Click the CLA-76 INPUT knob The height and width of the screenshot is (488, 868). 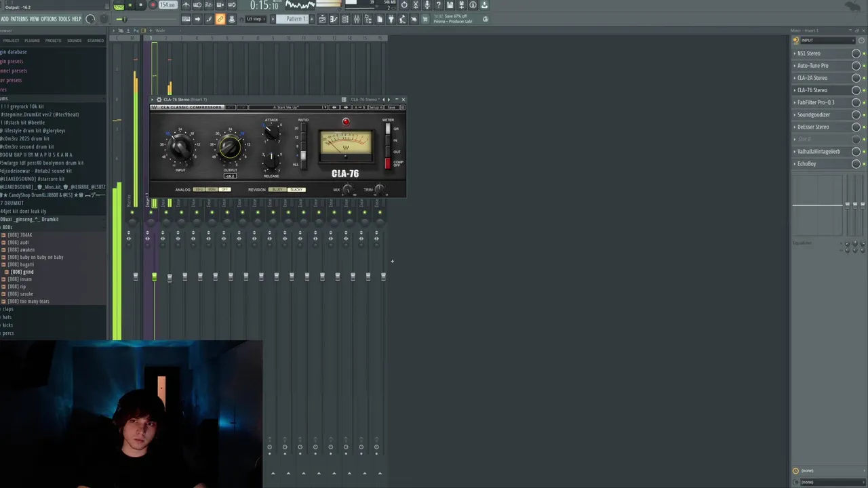(x=180, y=146)
